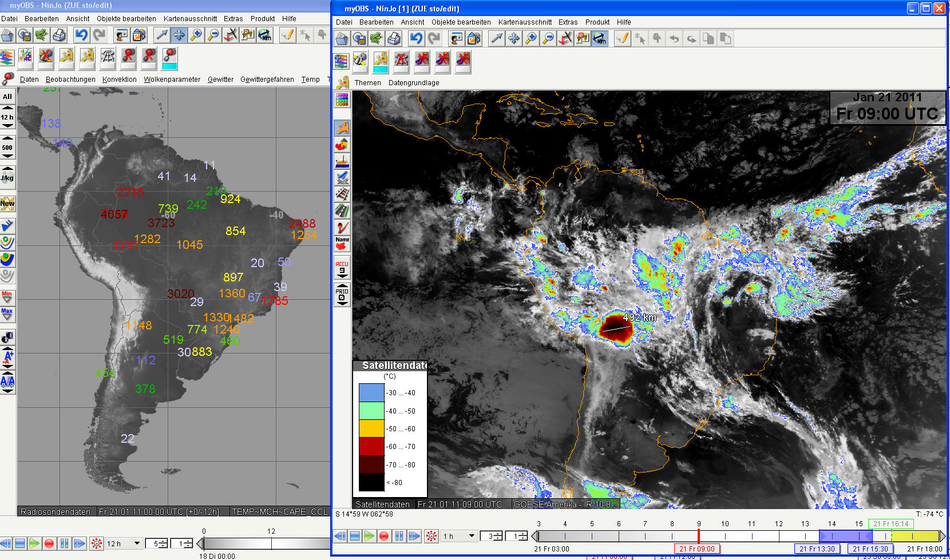950x560 pixels.
Task: Click the red -60 to -70 color swatch
Action: pos(371,447)
